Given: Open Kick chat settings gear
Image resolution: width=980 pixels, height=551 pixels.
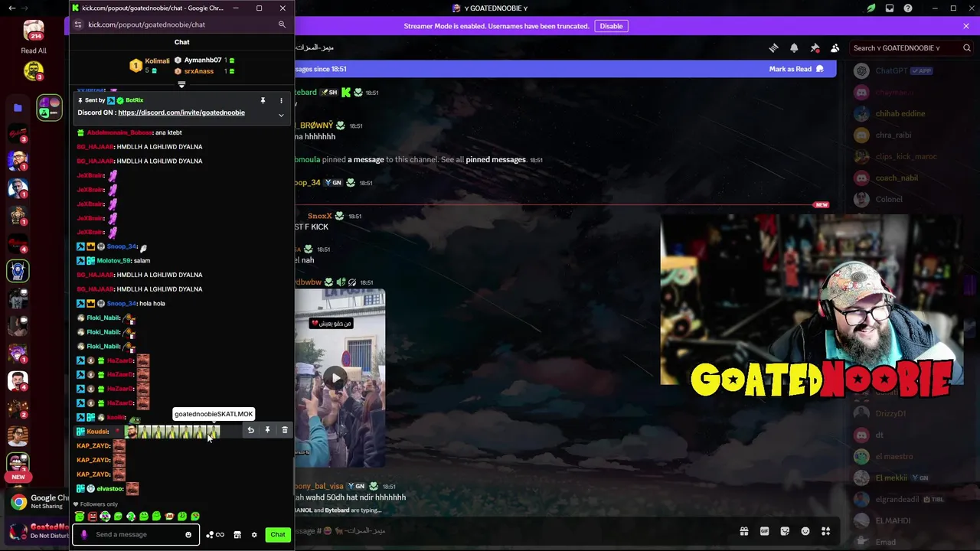Looking at the screenshot, I should (x=254, y=535).
